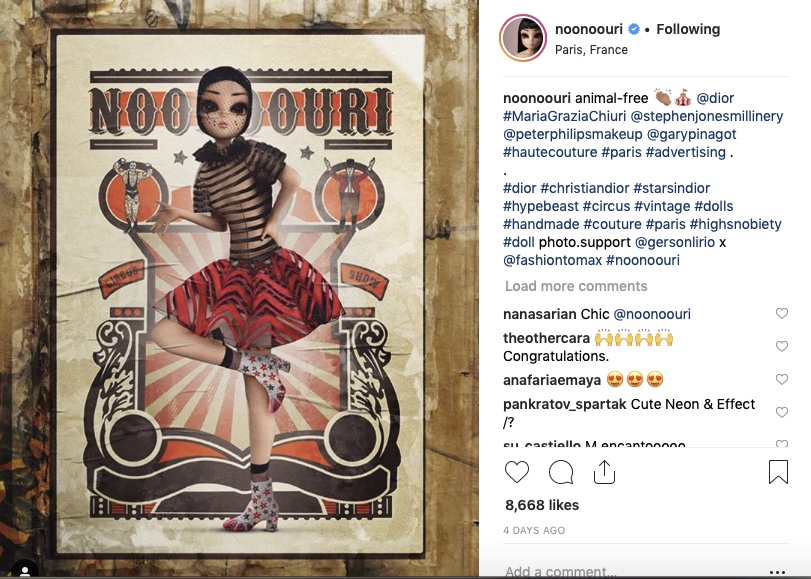The image size is (811, 579).
Task: Like anafariaemaya's comment heart
Action: click(x=782, y=379)
